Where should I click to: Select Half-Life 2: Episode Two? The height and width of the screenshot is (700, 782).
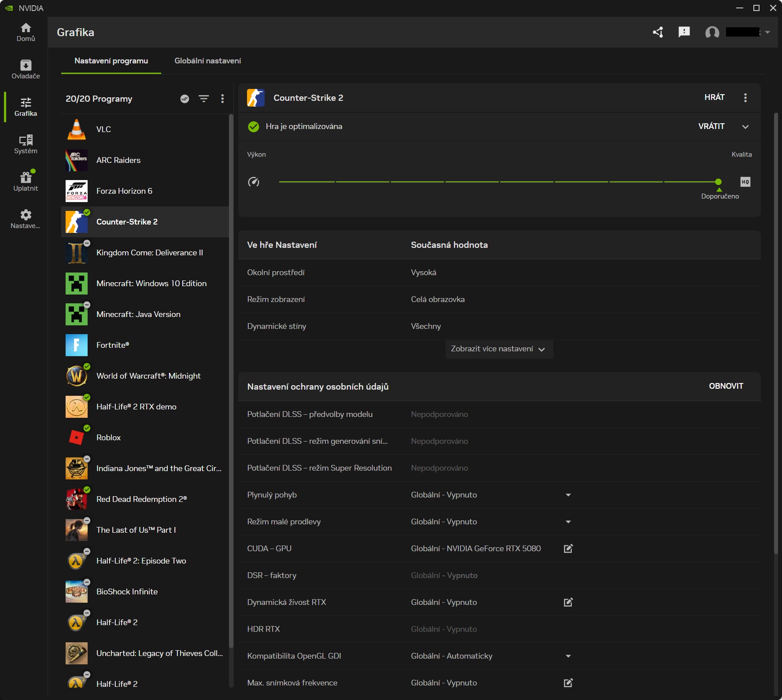pyautogui.click(x=145, y=561)
